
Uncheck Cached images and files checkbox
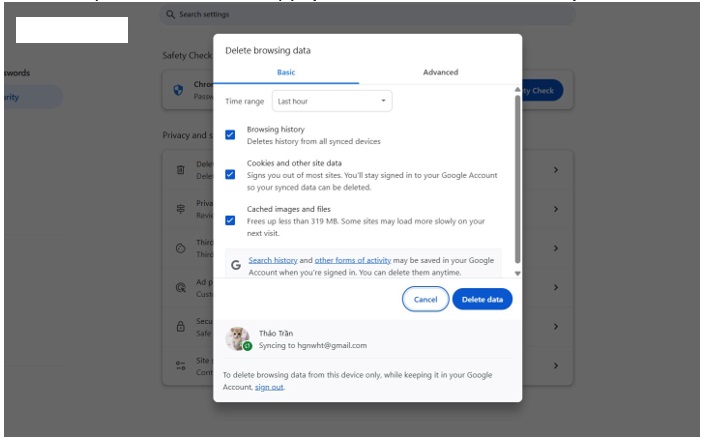(x=231, y=220)
